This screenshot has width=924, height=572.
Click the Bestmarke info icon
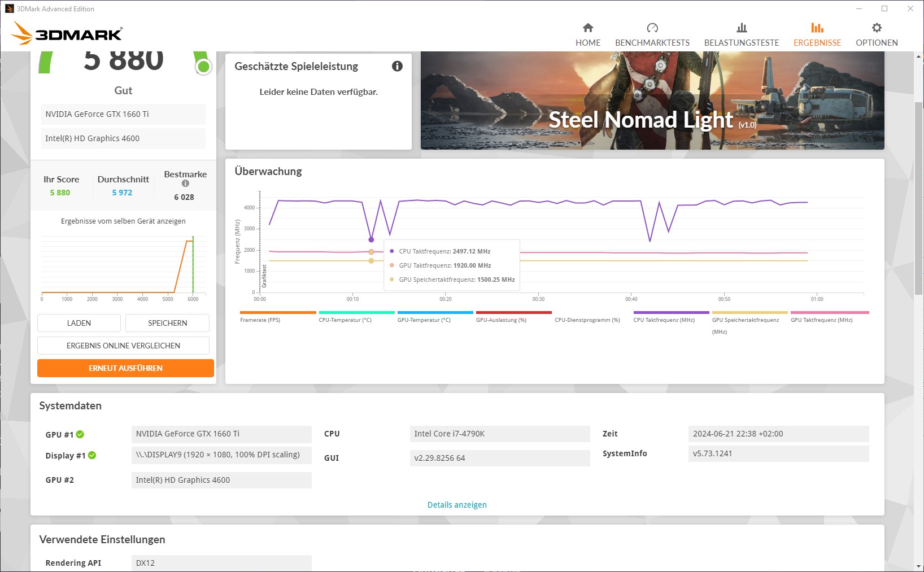pos(185,184)
